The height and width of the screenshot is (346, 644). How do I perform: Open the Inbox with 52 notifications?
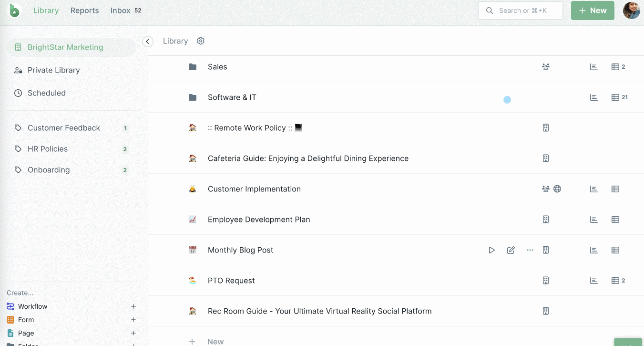120,10
